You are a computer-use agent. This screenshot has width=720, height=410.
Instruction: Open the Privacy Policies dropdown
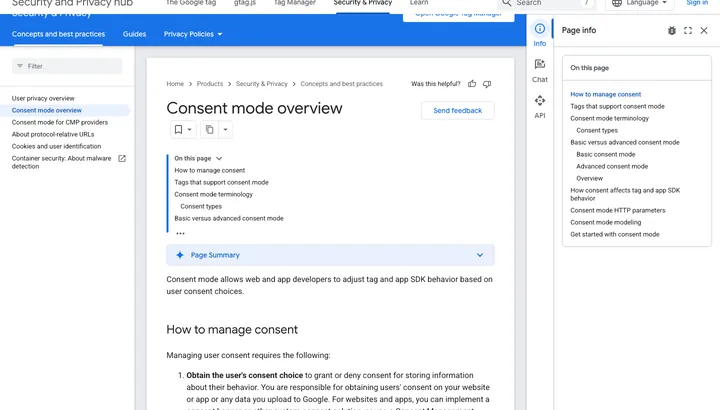coord(193,34)
